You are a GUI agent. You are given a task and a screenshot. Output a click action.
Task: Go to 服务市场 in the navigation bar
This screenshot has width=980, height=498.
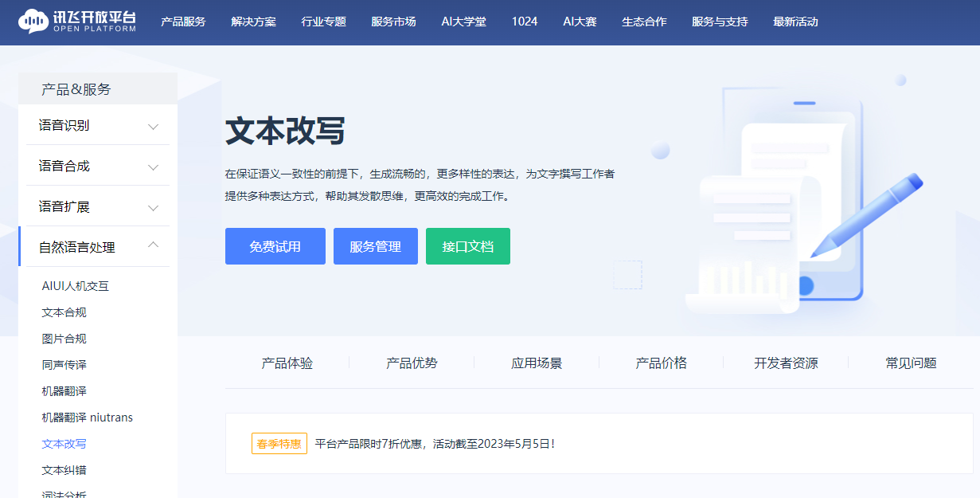[x=393, y=22]
